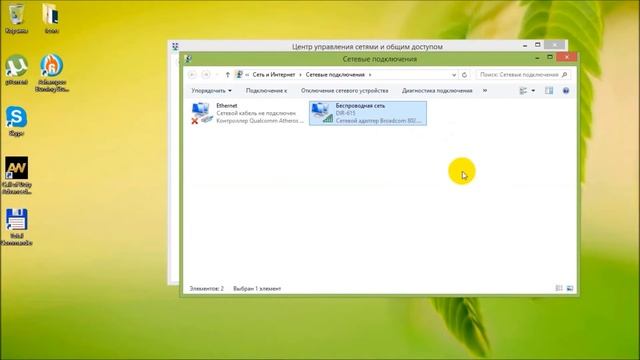Close the Сетевые подключения window
The width and height of the screenshot is (640, 360).
tap(567, 57)
